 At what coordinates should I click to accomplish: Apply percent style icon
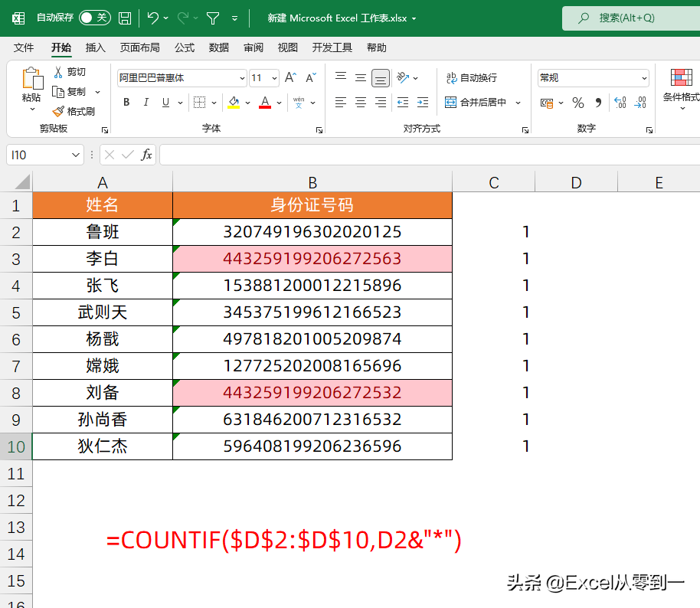pyautogui.click(x=578, y=103)
